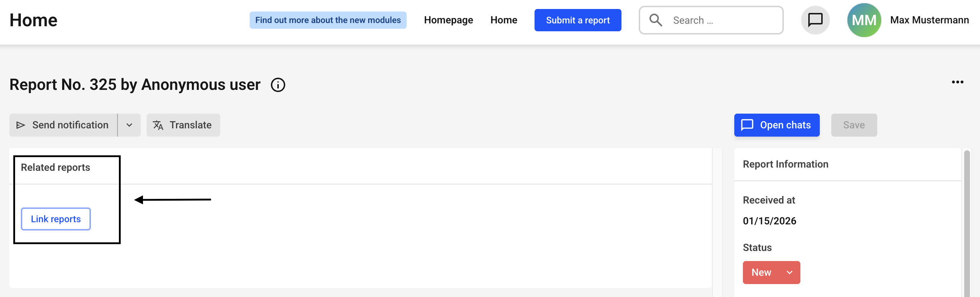Open the New status dropdown
Screen dimensions: 980x297
pyautogui.click(x=771, y=272)
